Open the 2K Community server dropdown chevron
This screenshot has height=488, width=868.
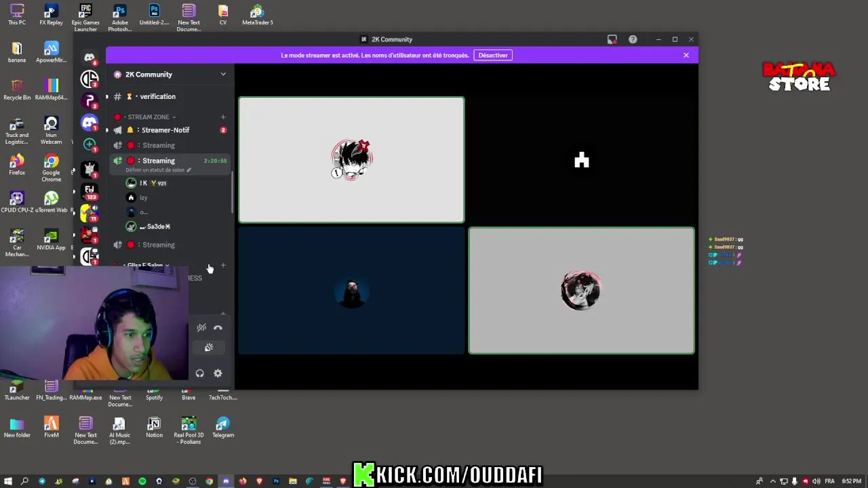tap(223, 75)
